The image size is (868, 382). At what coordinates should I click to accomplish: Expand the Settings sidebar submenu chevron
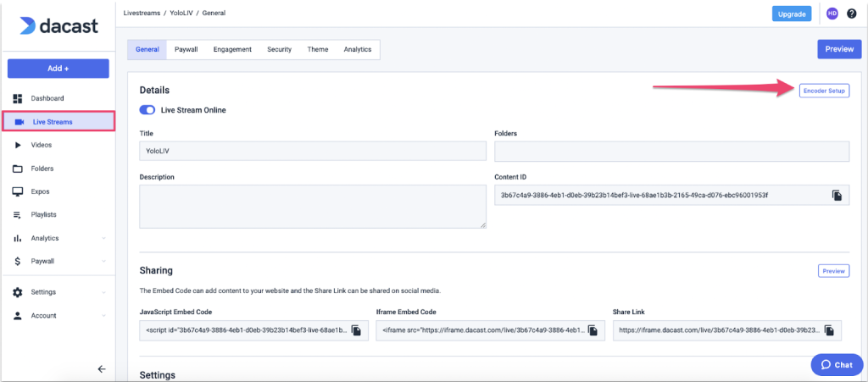click(x=103, y=292)
